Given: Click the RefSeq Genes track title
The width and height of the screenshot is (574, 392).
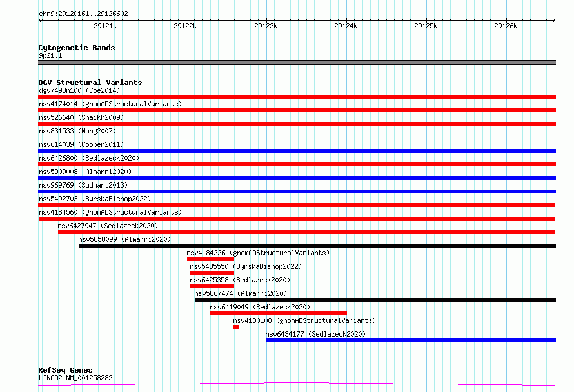Looking at the screenshot, I should click(65, 370).
